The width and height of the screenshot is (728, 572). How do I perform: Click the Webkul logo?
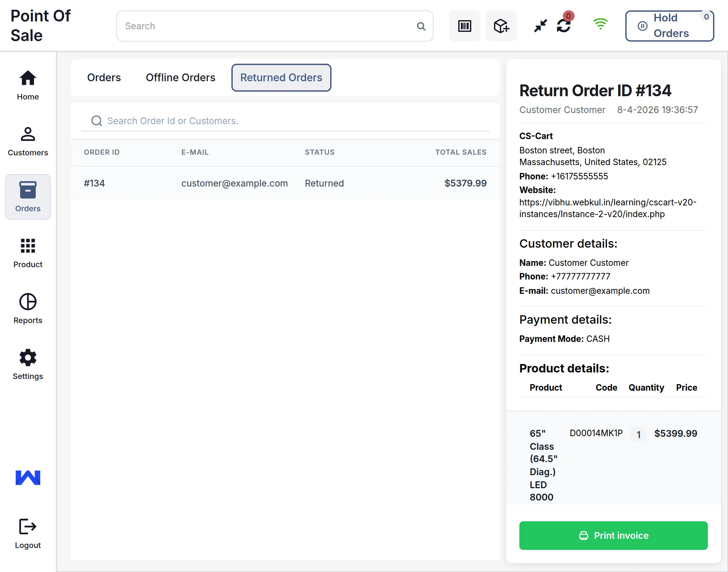(x=28, y=477)
